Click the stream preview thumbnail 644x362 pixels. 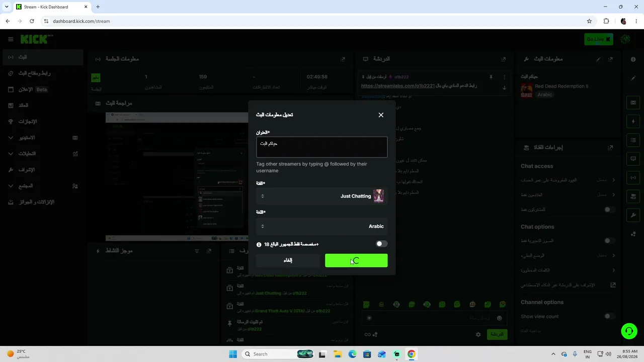pyautogui.click(x=177, y=176)
